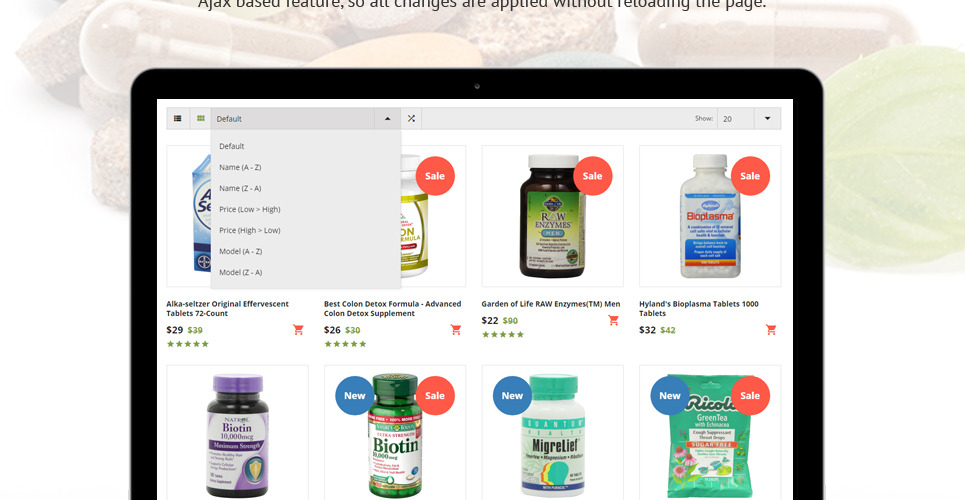This screenshot has height=500, width=965.
Task: Switch to grid view layout icon
Action: (200, 118)
